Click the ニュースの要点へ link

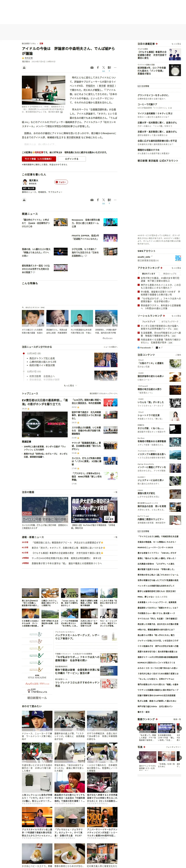coord(110,347)
